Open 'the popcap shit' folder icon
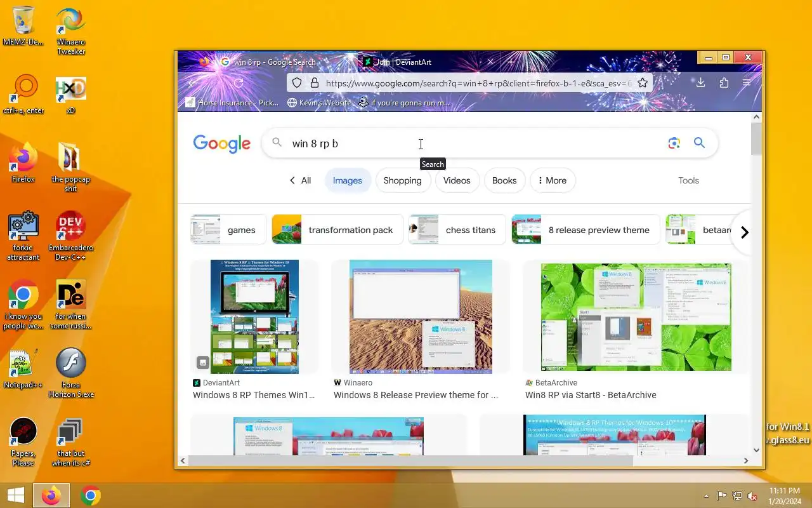This screenshot has width=812, height=508. 70,168
